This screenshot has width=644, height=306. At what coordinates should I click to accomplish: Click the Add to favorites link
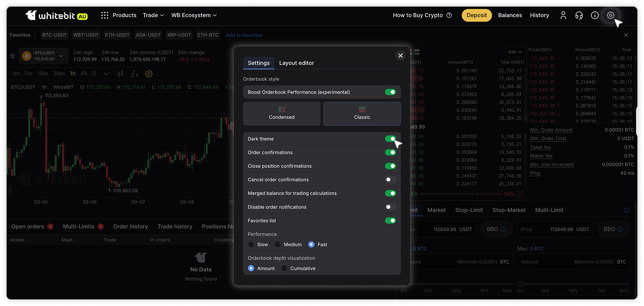[244, 35]
